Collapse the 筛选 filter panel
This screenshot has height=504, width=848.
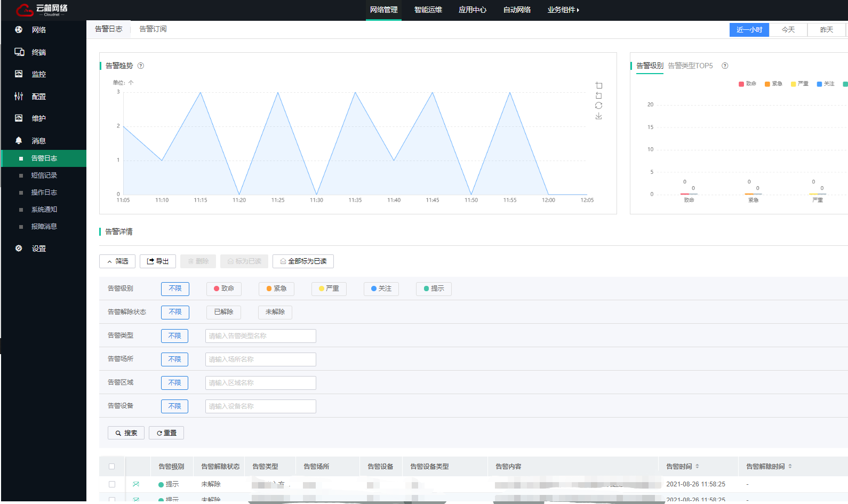117,261
